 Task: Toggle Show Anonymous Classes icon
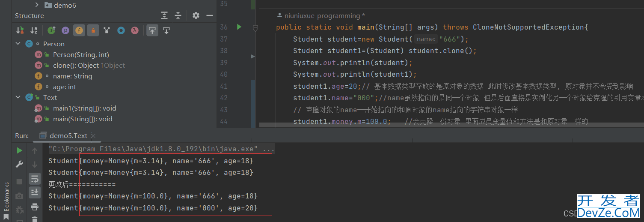(x=121, y=30)
